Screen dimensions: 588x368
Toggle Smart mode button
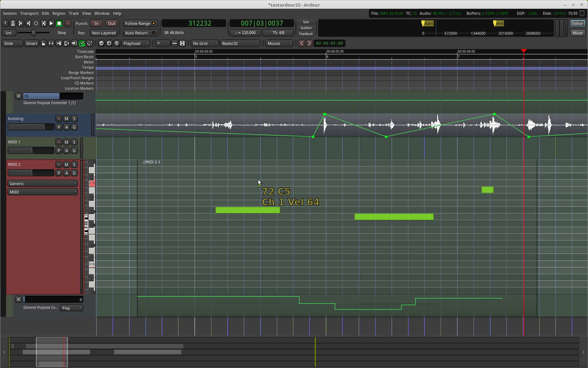(31, 43)
